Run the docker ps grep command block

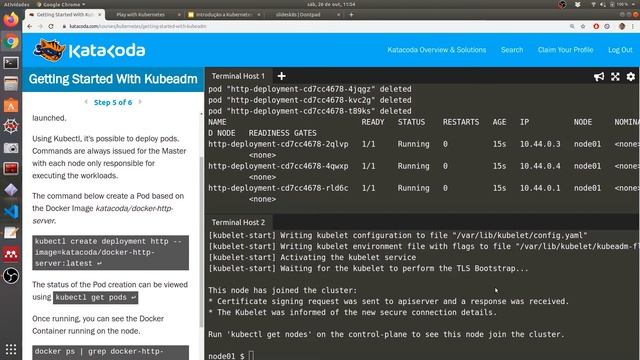coord(111,353)
